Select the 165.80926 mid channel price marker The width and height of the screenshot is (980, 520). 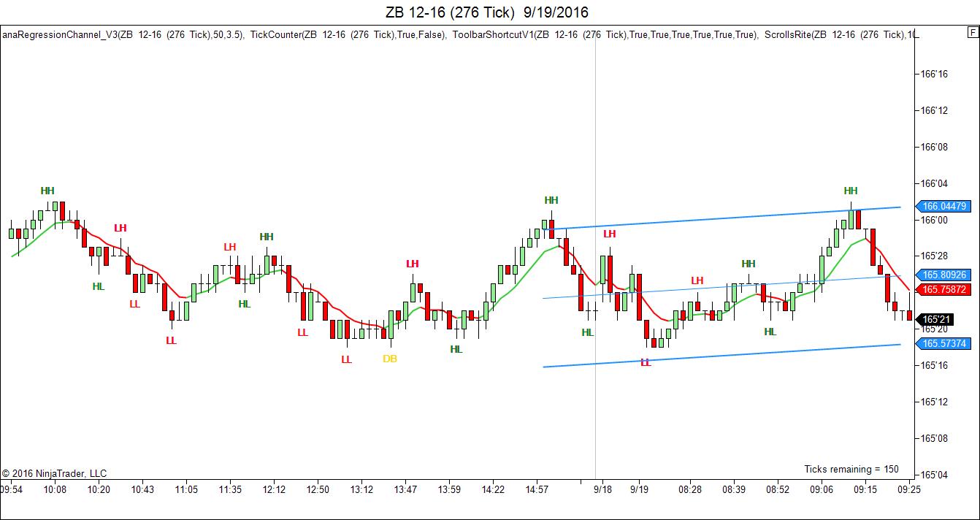(x=943, y=275)
